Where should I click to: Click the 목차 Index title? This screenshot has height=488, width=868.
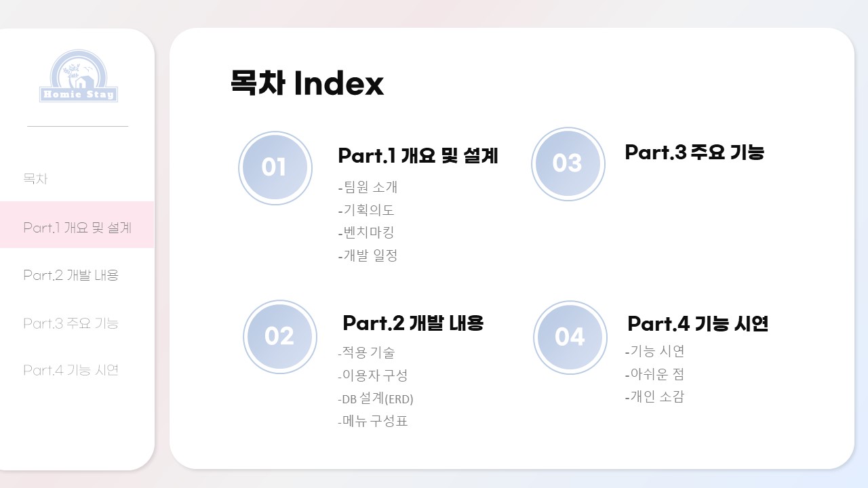pos(307,83)
